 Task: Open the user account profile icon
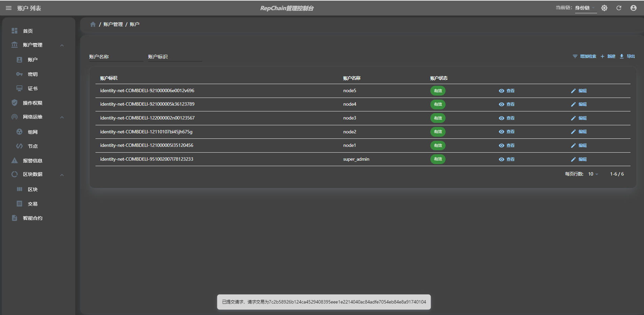(633, 8)
